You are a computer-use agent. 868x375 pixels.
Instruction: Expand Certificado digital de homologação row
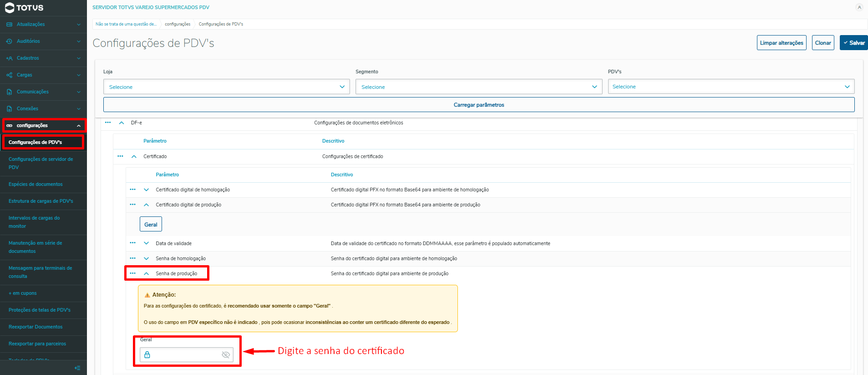(146, 190)
